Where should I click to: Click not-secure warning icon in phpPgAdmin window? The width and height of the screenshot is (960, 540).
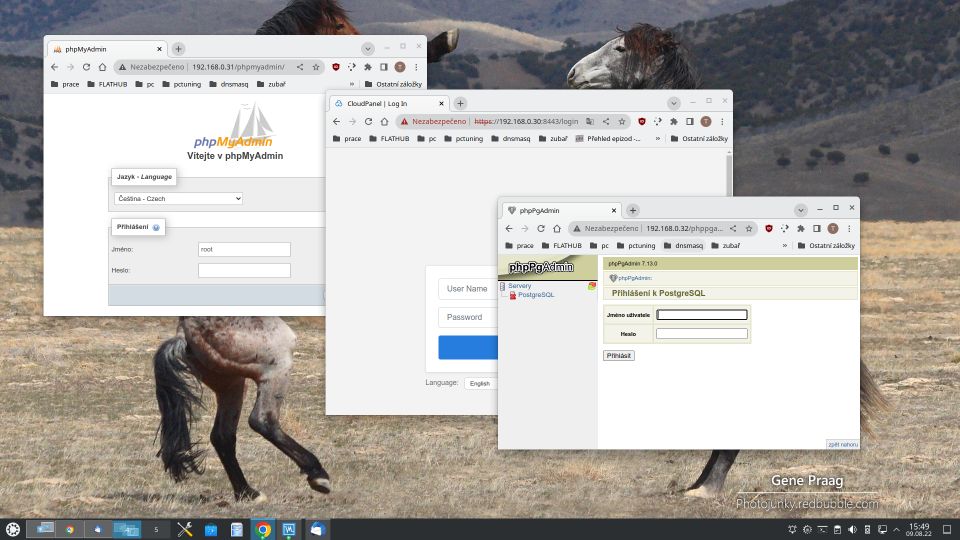[576, 228]
